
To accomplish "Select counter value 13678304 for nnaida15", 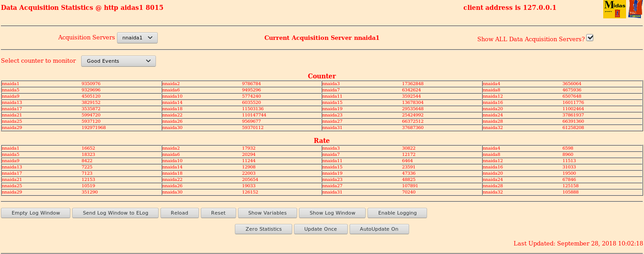I will pos(413,103).
